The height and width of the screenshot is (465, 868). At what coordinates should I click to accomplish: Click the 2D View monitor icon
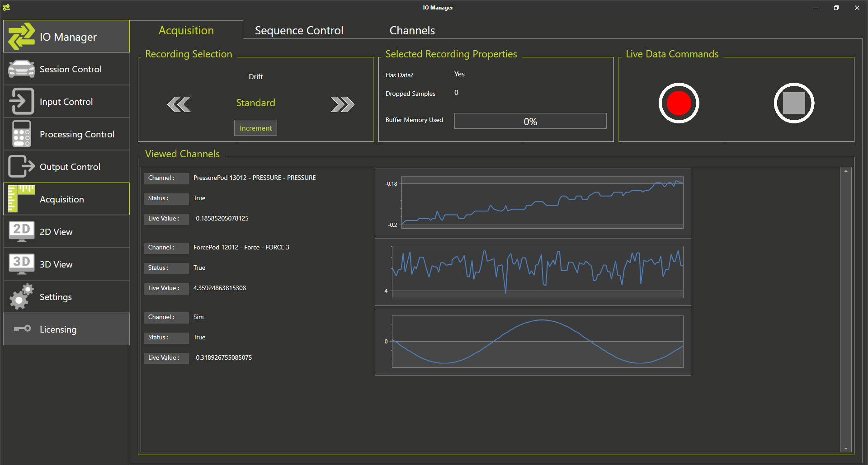pyautogui.click(x=21, y=231)
